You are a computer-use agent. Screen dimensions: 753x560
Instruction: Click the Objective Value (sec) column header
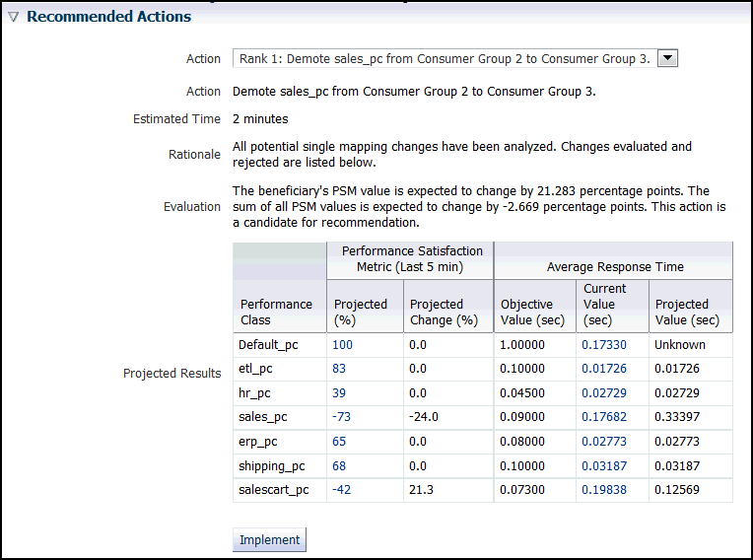[x=535, y=306]
